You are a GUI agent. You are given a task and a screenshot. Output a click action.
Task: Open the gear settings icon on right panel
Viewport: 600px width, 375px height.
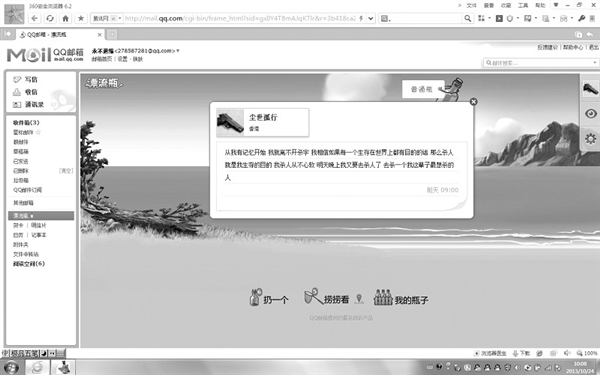[590, 139]
